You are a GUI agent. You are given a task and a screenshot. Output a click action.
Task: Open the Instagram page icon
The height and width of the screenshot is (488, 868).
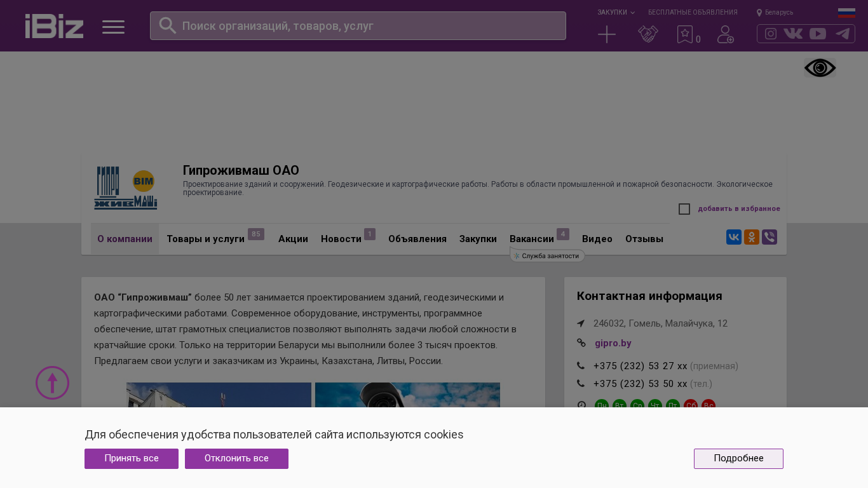tap(771, 34)
